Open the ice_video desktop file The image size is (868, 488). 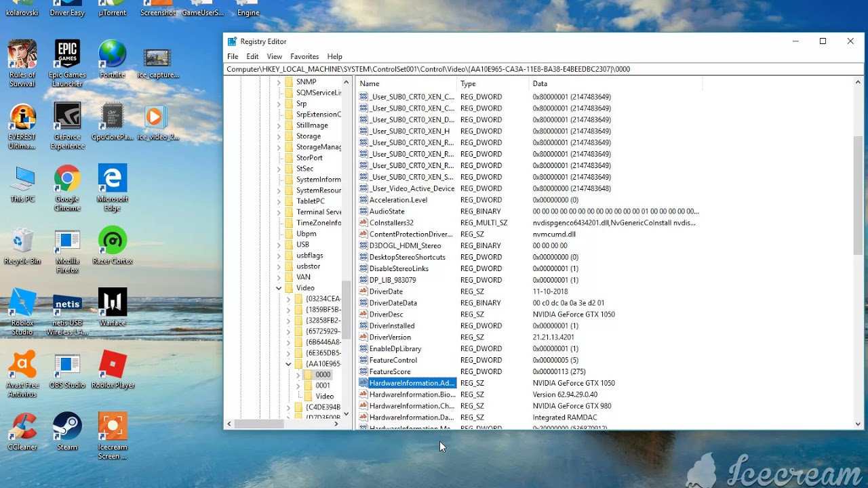157,122
